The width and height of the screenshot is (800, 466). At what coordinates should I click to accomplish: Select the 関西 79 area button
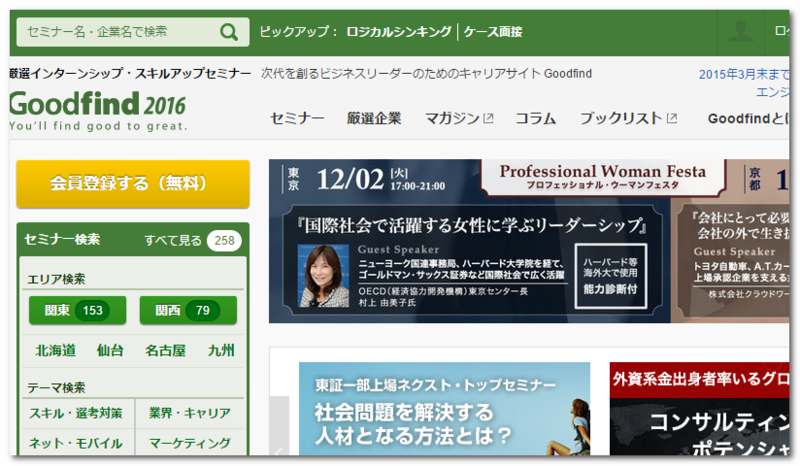tap(188, 310)
